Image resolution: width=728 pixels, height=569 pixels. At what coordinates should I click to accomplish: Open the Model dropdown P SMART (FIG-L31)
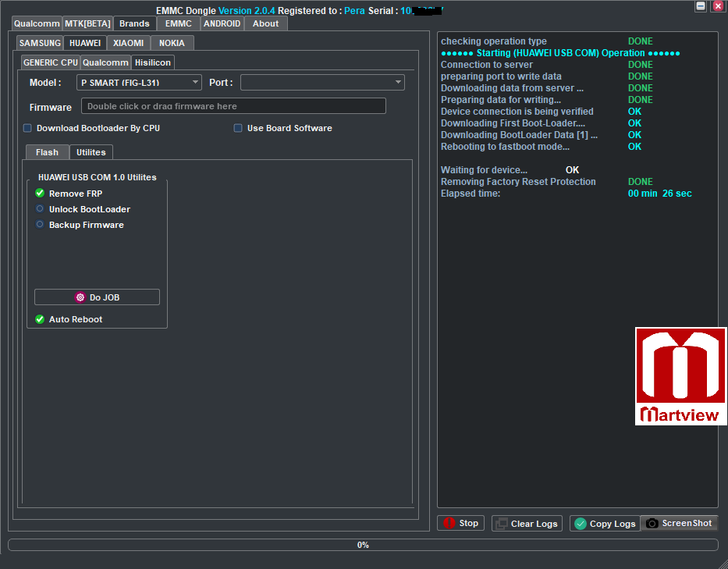139,82
